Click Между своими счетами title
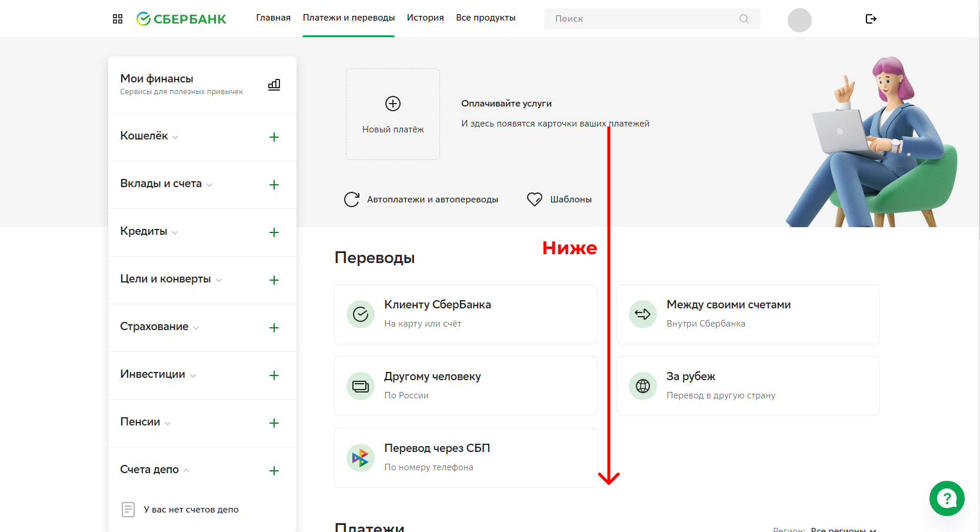 [728, 305]
